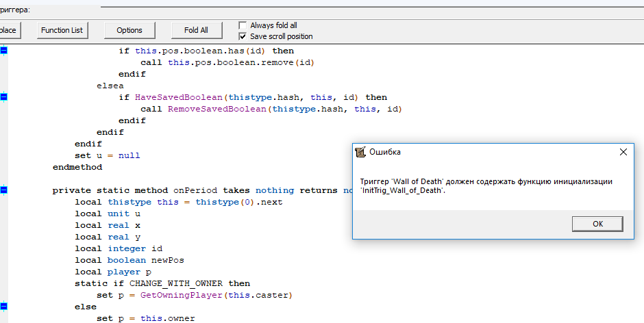This screenshot has width=644, height=323.
Task: Click the Fold All button
Action: coord(196,30)
